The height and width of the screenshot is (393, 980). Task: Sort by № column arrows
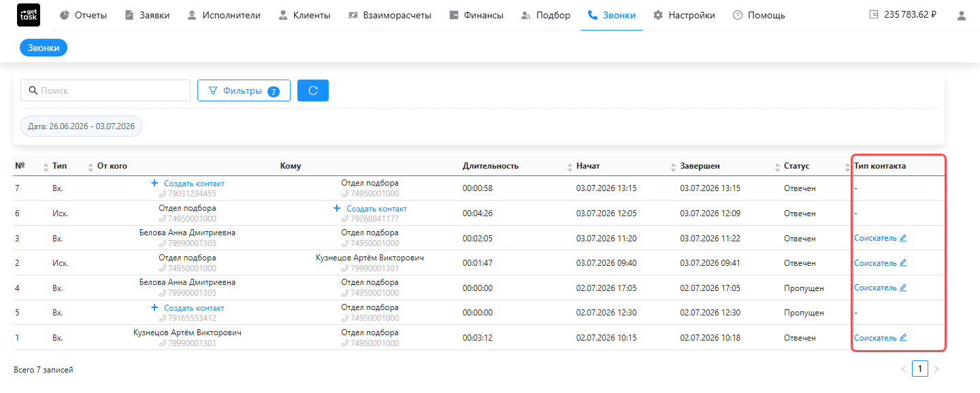pos(46,167)
